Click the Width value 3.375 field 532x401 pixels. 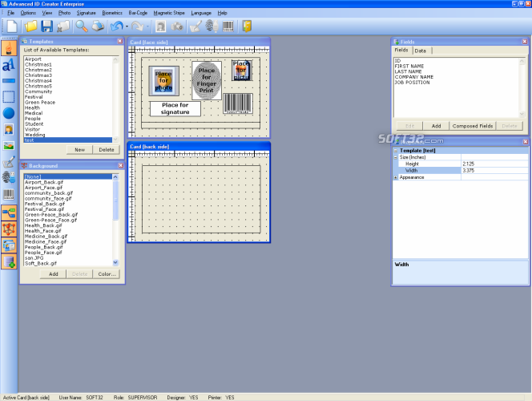pos(494,171)
